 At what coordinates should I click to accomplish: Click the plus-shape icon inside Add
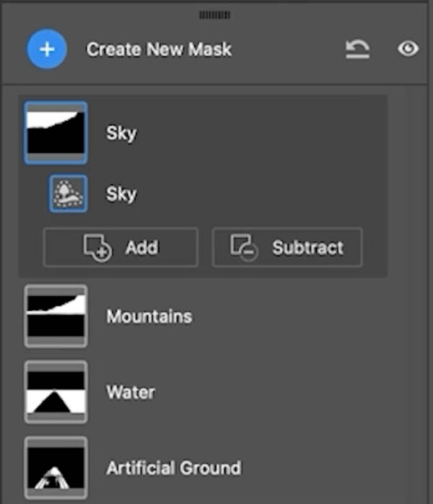pyautogui.click(x=98, y=248)
